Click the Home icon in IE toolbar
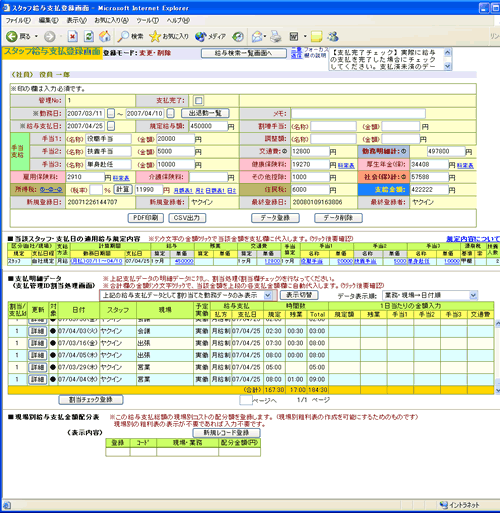 105,36
